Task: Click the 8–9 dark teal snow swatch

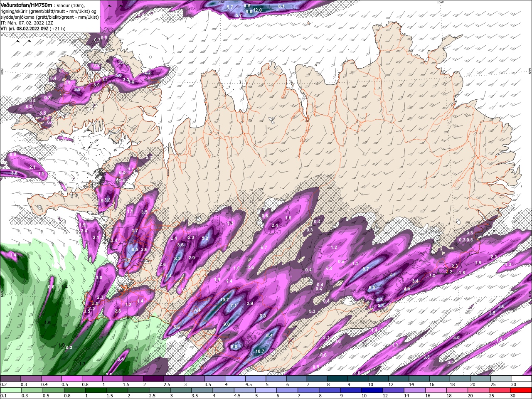Action: [338, 379]
